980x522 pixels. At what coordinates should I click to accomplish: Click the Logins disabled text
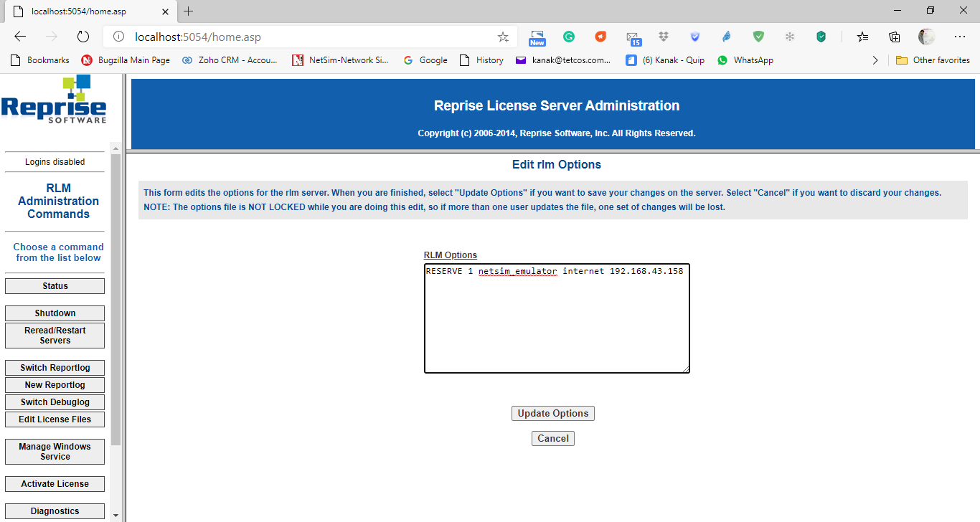click(x=55, y=162)
